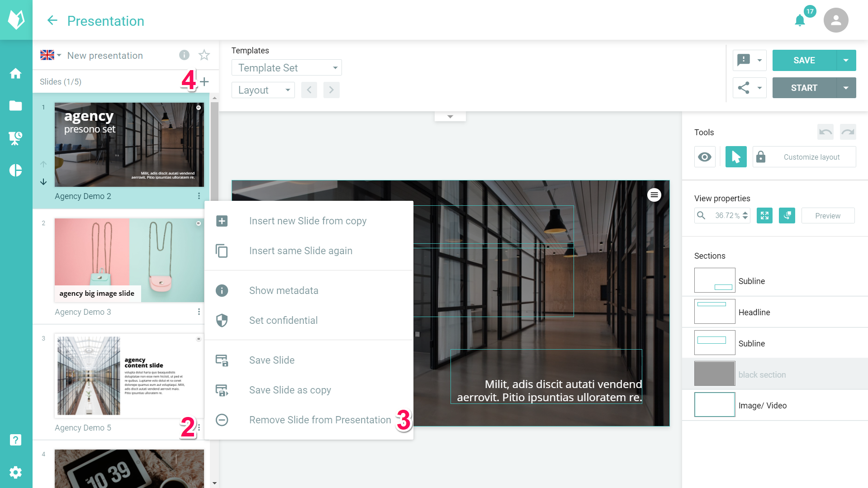Click the fit-to-screen zoom icon

(x=764, y=216)
